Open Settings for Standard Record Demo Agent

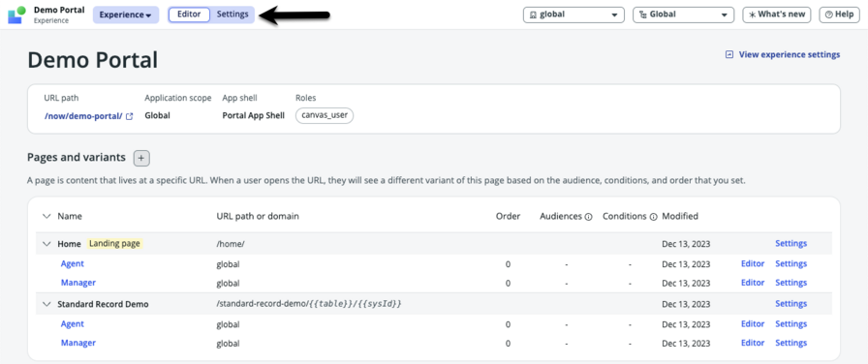pyautogui.click(x=791, y=324)
